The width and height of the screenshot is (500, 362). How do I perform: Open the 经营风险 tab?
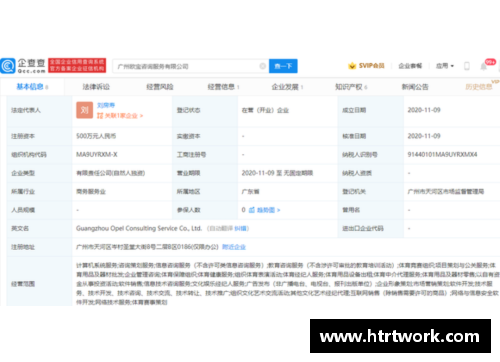click(160, 87)
